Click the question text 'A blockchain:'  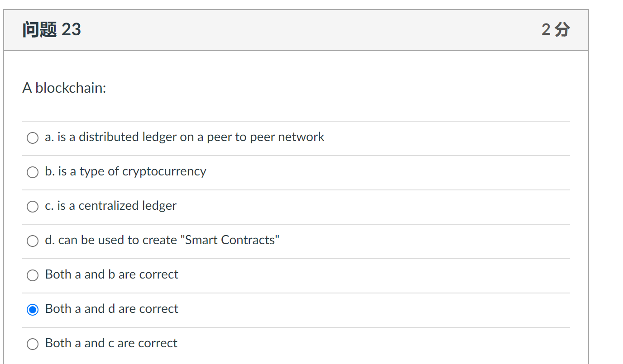point(64,88)
